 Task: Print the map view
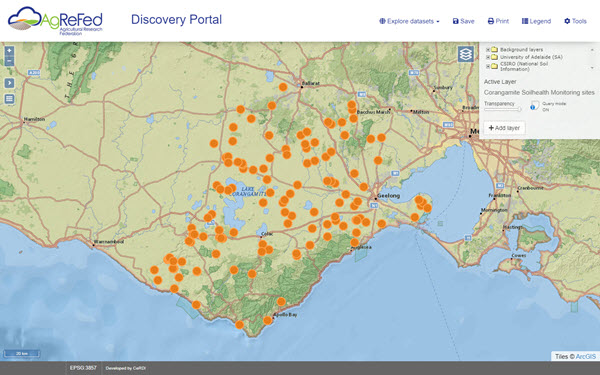(498, 21)
